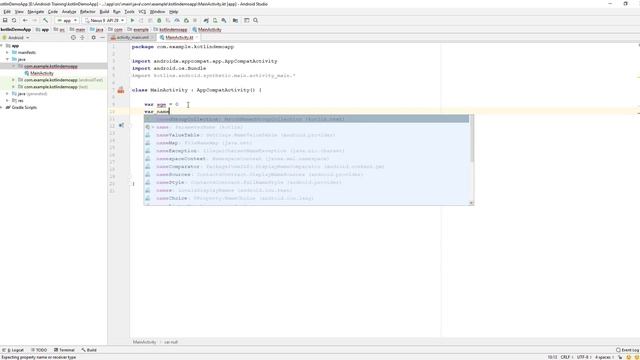Open the VCS menu
Viewport: 640px width, 360px height.
(x=142, y=12)
